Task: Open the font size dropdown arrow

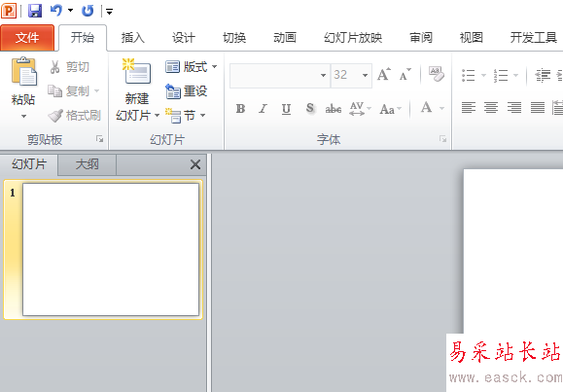Action: click(x=366, y=76)
